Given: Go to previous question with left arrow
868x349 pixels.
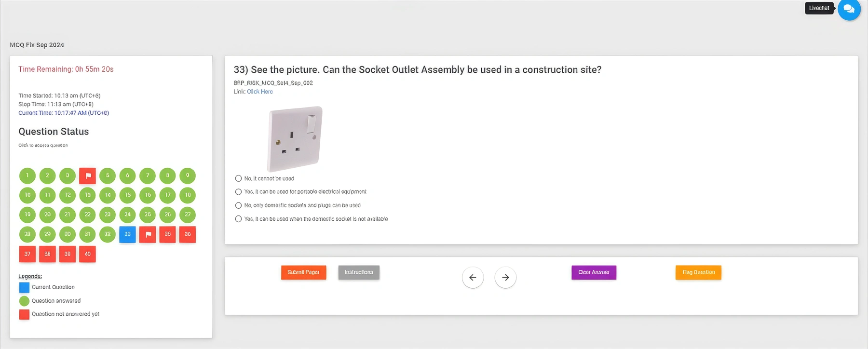Looking at the screenshot, I should (x=473, y=278).
